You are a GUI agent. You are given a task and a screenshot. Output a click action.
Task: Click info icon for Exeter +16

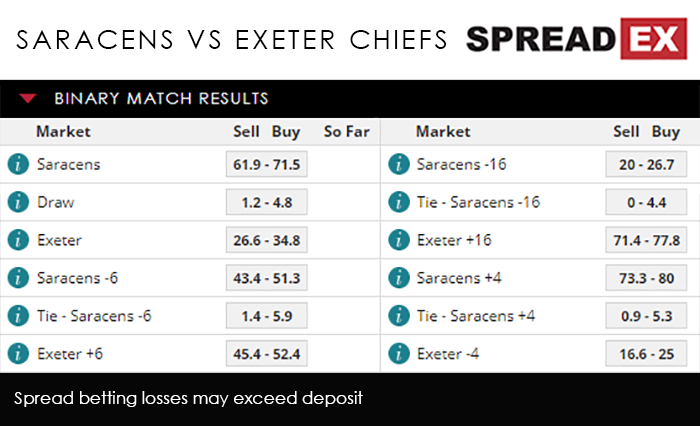[400, 240]
